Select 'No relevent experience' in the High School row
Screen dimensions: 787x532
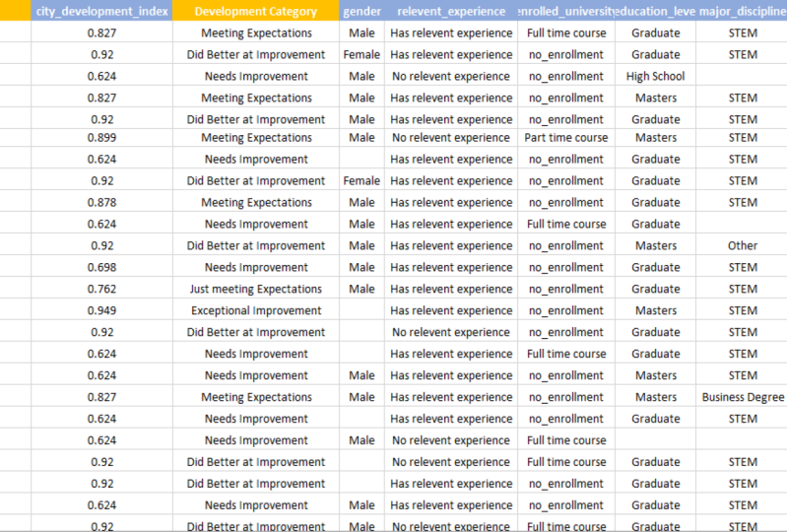(451, 76)
